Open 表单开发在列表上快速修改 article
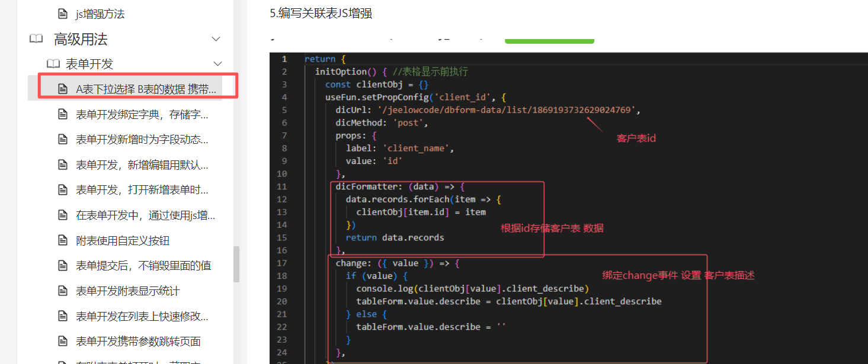 click(142, 316)
